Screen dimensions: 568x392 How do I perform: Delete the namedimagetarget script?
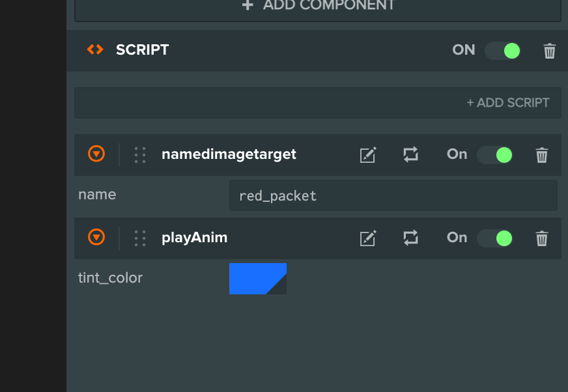[x=542, y=155]
